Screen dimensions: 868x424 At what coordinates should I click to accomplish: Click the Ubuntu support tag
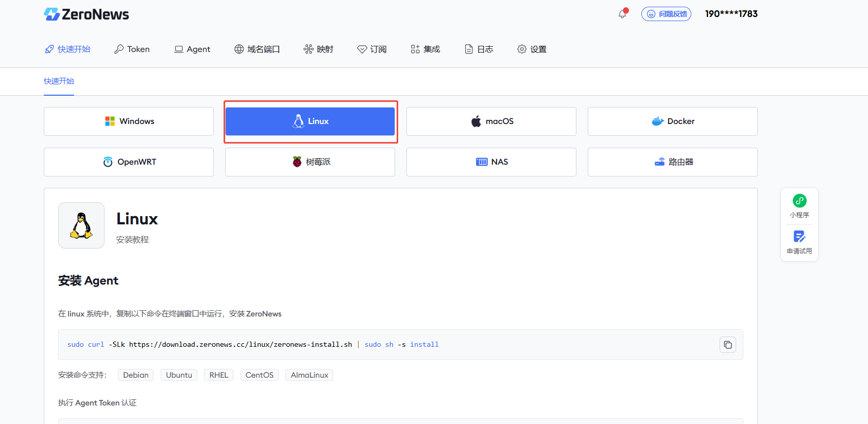pos(179,375)
